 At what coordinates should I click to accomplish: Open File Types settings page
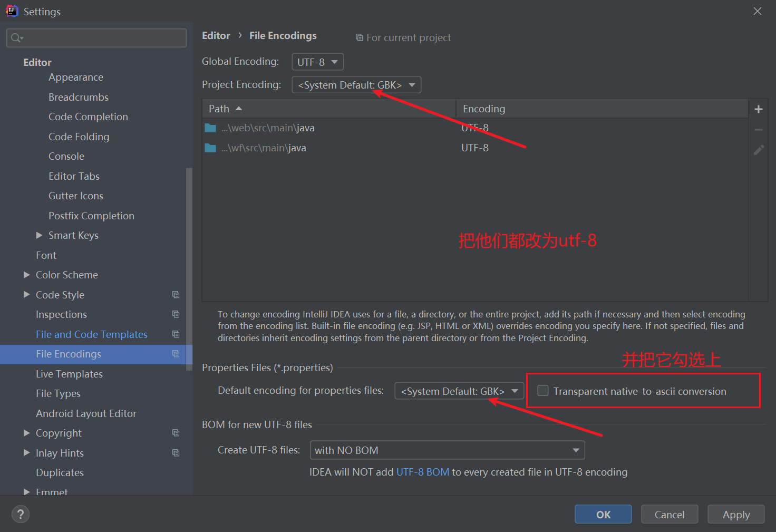[58, 393]
